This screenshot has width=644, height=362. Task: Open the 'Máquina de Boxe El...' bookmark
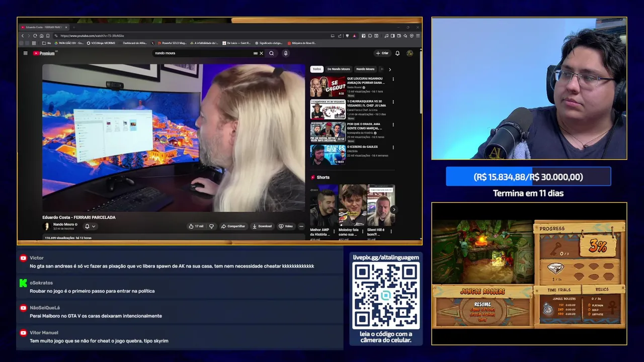(x=301, y=43)
